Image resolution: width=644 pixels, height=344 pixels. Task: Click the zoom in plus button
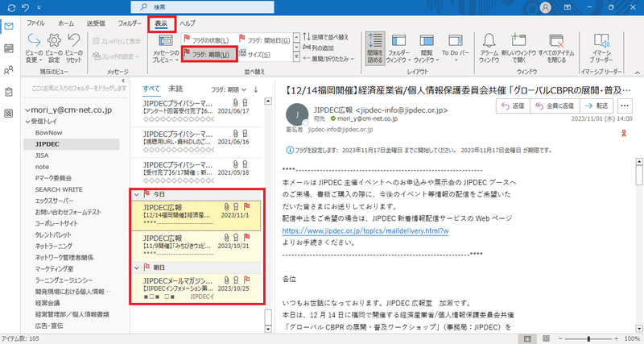tap(616, 339)
